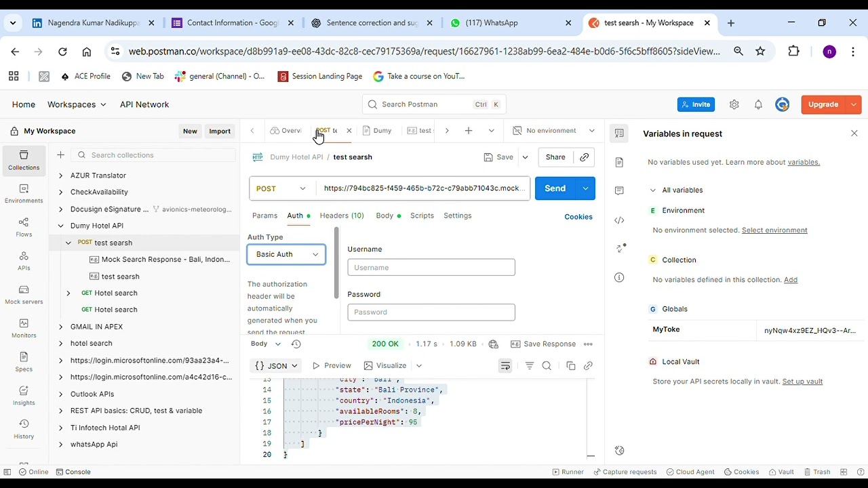Switch to the Settings tab

[x=458, y=216]
